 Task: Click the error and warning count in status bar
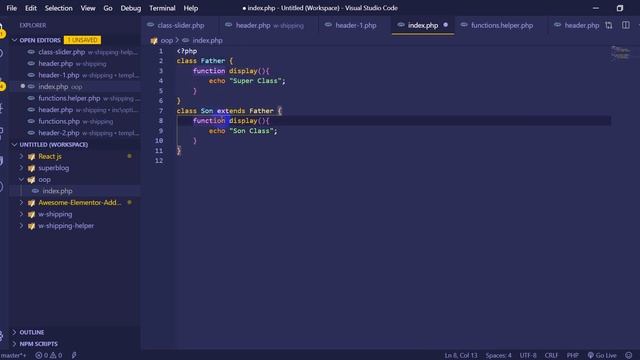click(49, 355)
